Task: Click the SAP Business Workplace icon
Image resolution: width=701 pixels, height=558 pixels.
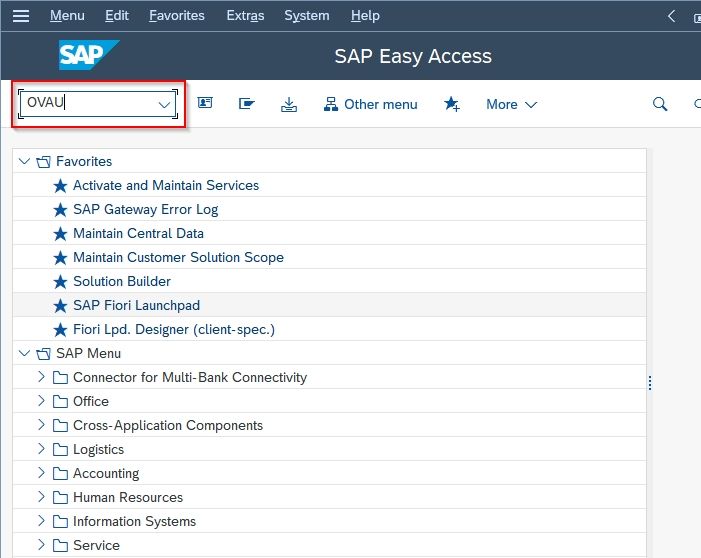Action: point(246,104)
